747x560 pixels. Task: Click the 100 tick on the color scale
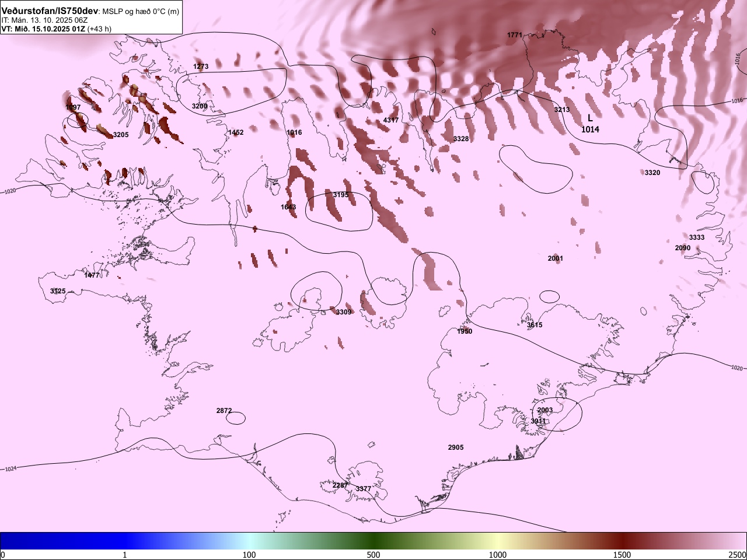[249, 555]
